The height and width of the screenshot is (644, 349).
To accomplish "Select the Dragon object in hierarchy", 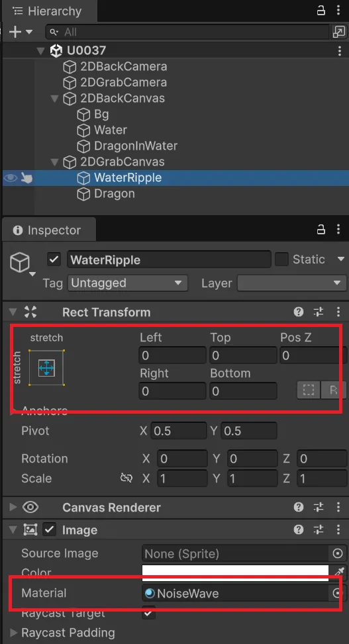I will (115, 193).
